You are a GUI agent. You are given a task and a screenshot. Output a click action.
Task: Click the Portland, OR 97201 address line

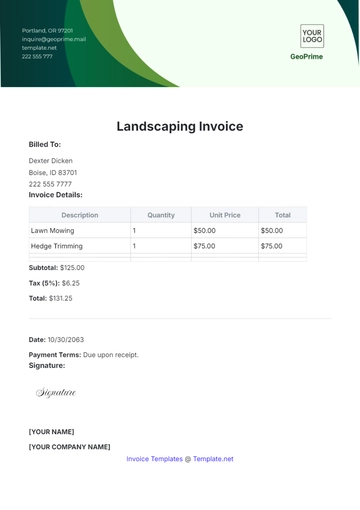point(47,31)
